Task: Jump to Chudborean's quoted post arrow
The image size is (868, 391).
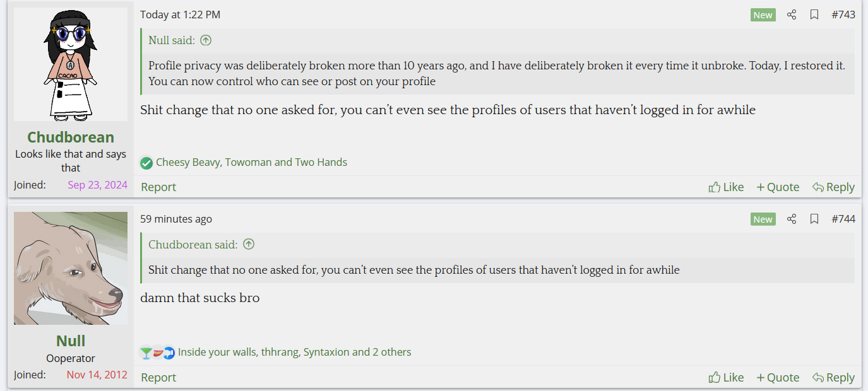Action: click(249, 244)
